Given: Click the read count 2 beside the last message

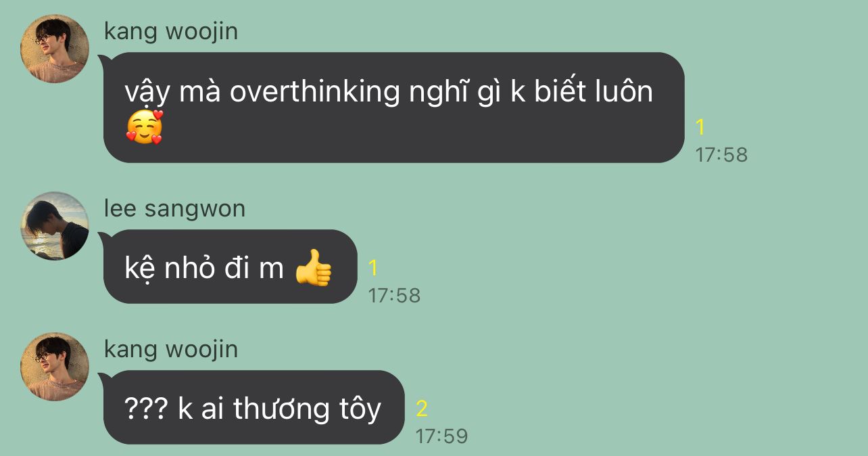Looking at the screenshot, I should click(x=422, y=409).
